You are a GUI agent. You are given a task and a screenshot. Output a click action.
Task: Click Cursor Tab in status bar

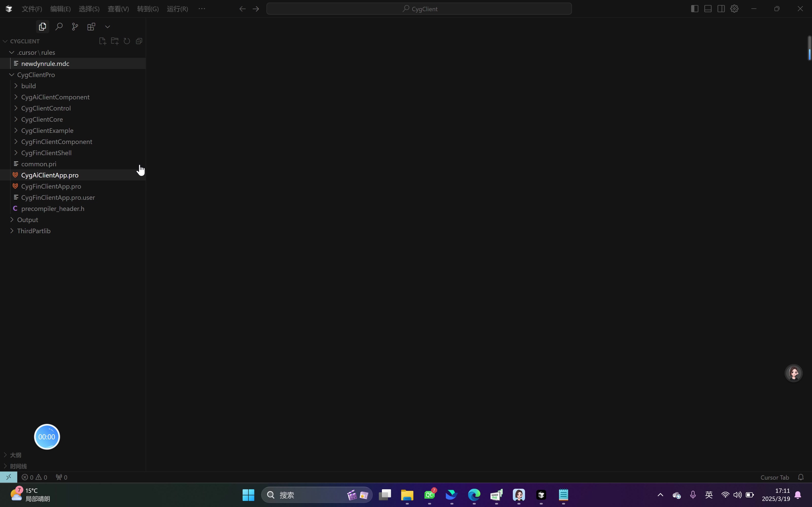pos(774,477)
